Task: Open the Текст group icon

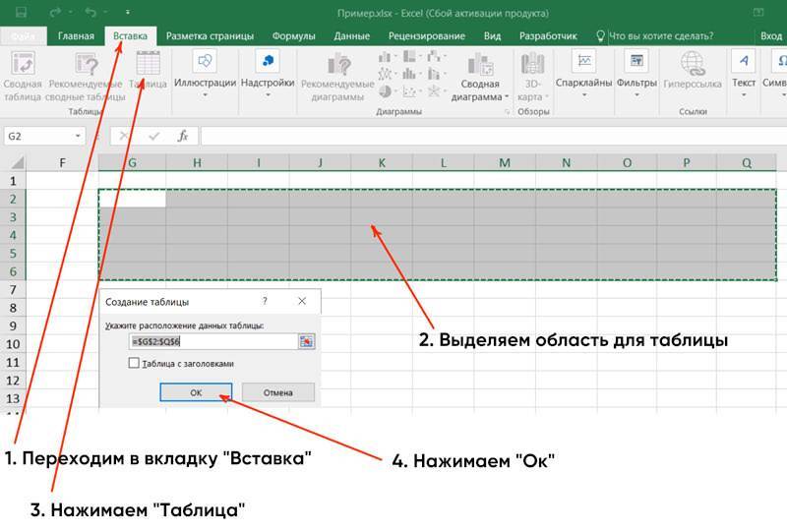Action: pyautogui.click(x=744, y=61)
